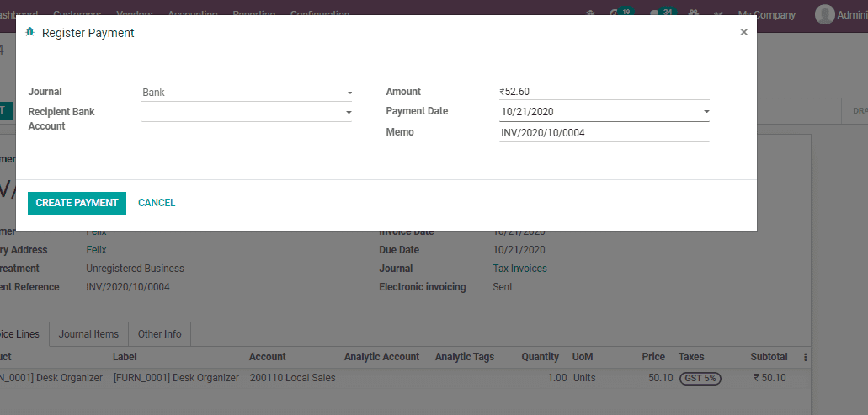The image size is (868, 415).
Task: Open the Tax Invoices journal link
Action: [x=519, y=269]
